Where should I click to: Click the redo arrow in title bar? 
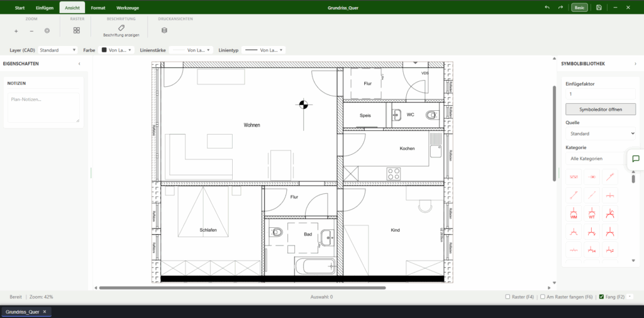(560, 8)
